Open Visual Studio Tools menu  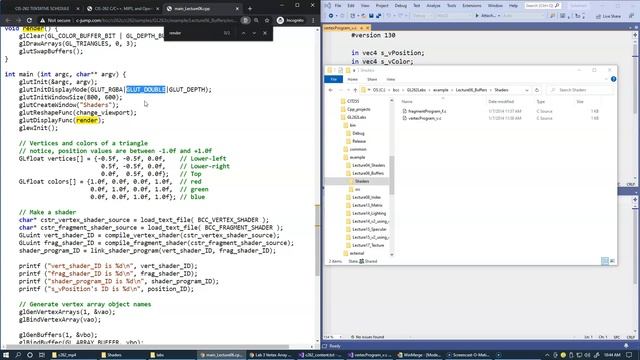coord(451,6)
